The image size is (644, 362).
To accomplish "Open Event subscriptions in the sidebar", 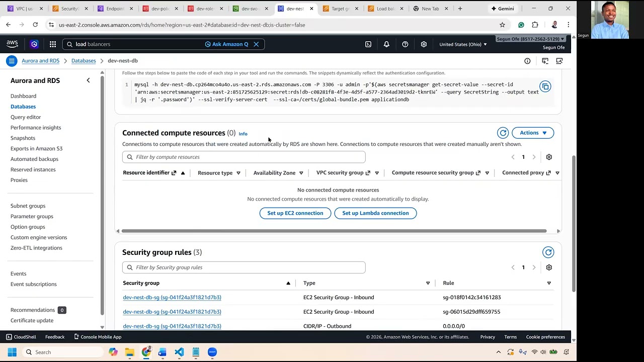I will 34,284.
